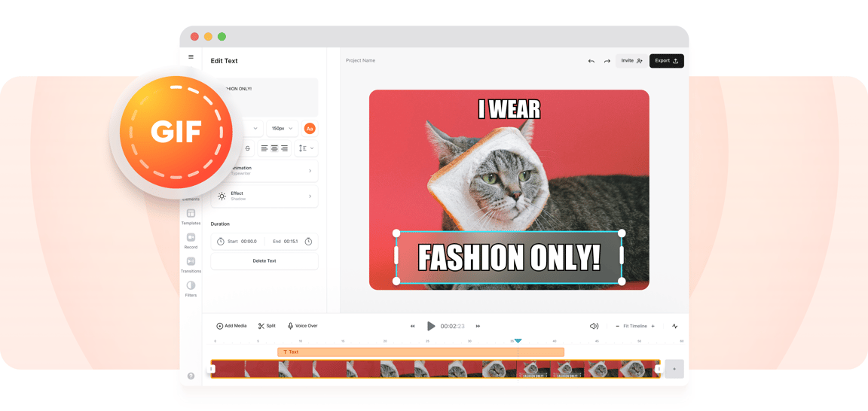Open the line spacing dropdown
The height and width of the screenshot is (411, 868).
pyautogui.click(x=306, y=148)
